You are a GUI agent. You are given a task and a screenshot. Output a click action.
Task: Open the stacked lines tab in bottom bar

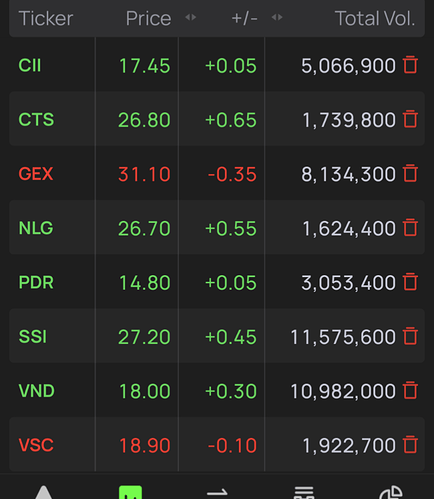[x=304, y=492]
